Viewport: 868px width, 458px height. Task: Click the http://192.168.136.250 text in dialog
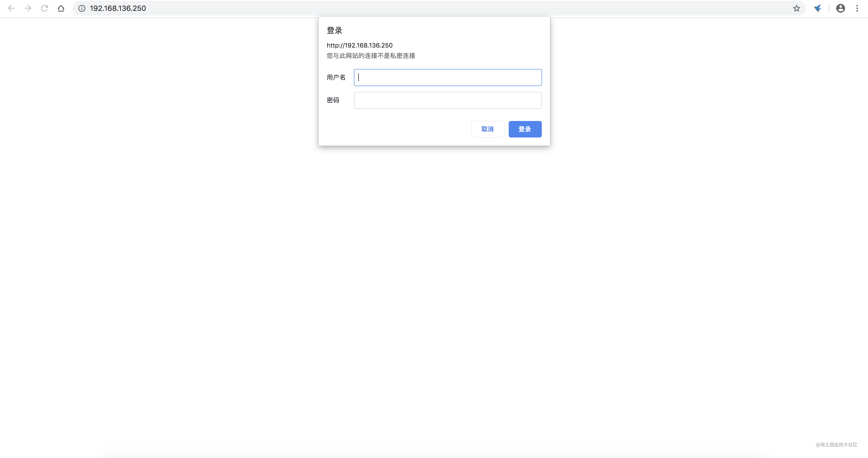click(x=360, y=45)
